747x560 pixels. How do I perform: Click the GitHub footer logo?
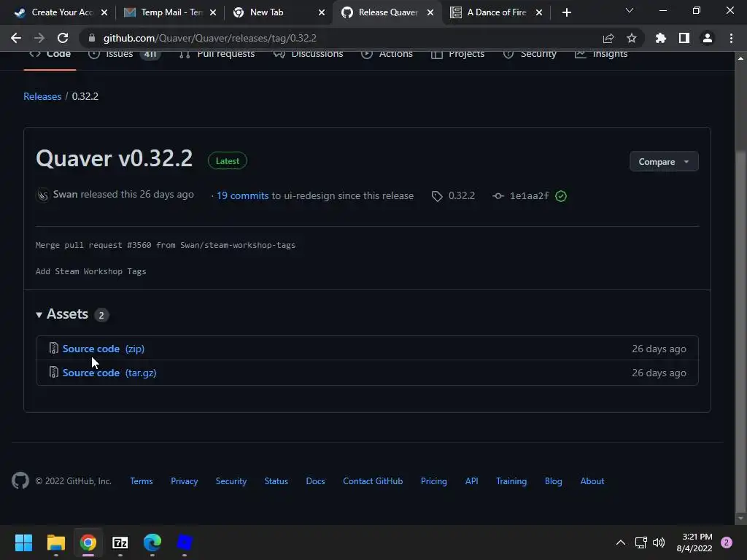(x=20, y=481)
